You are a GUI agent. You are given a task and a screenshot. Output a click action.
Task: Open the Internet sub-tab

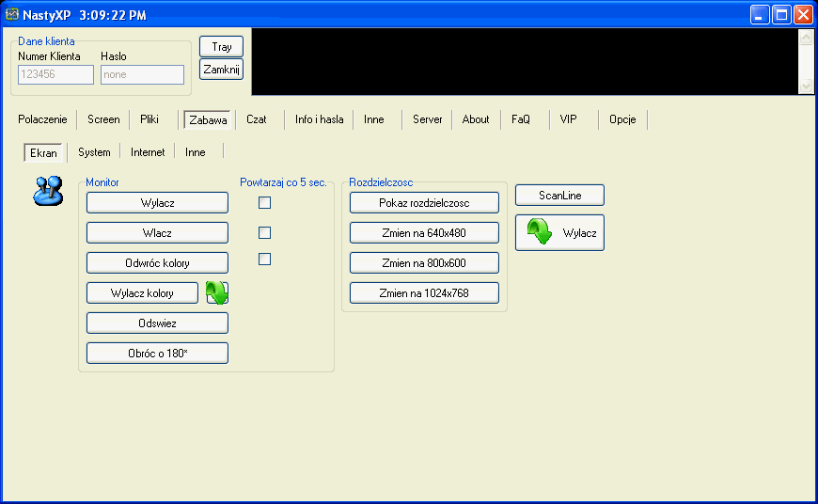148,152
